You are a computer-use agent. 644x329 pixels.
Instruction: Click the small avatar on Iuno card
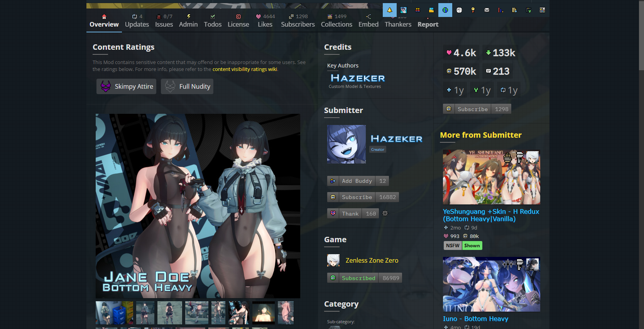pos(532,264)
